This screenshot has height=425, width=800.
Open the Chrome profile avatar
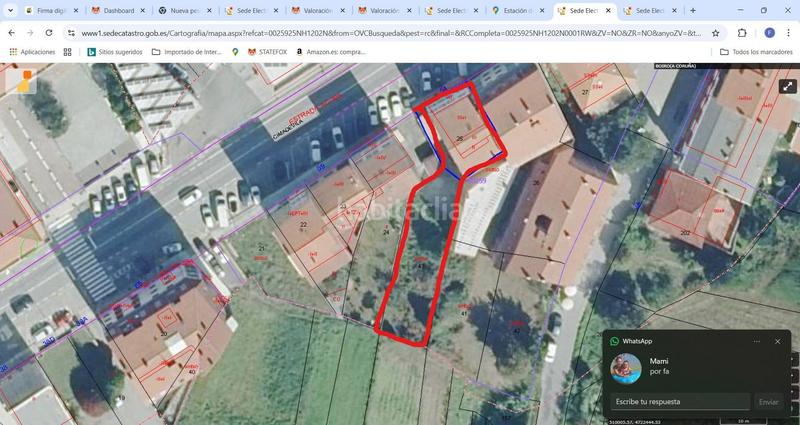[769, 32]
